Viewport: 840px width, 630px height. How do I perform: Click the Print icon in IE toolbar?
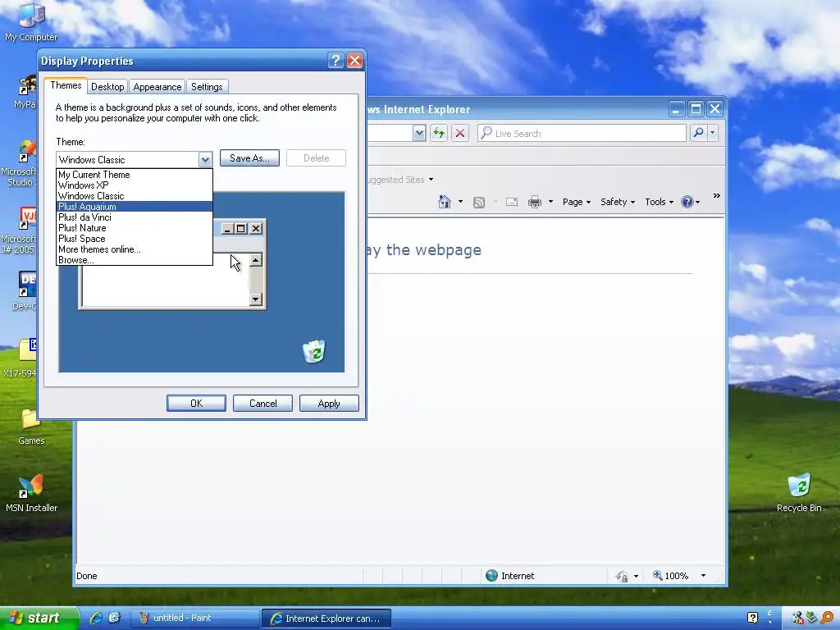534,202
